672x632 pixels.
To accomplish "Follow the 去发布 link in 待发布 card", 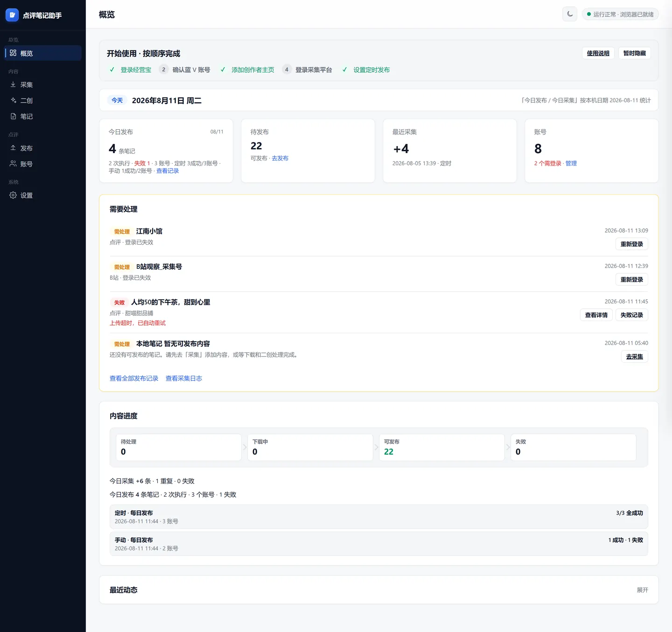I will coord(280,158).
